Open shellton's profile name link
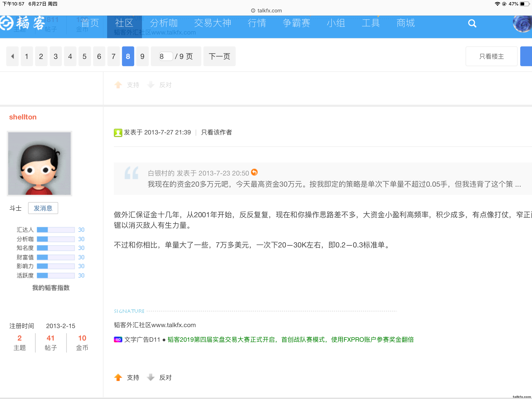Image resolution: width=532 pixels, height=399 pixels. pos(23,117)
